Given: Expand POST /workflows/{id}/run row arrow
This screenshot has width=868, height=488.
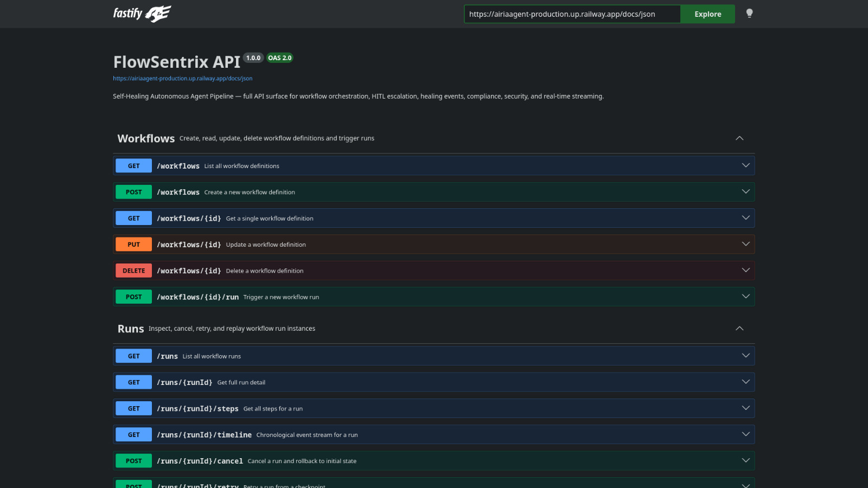Looking at the screenshot, I should tap(746, 297).
